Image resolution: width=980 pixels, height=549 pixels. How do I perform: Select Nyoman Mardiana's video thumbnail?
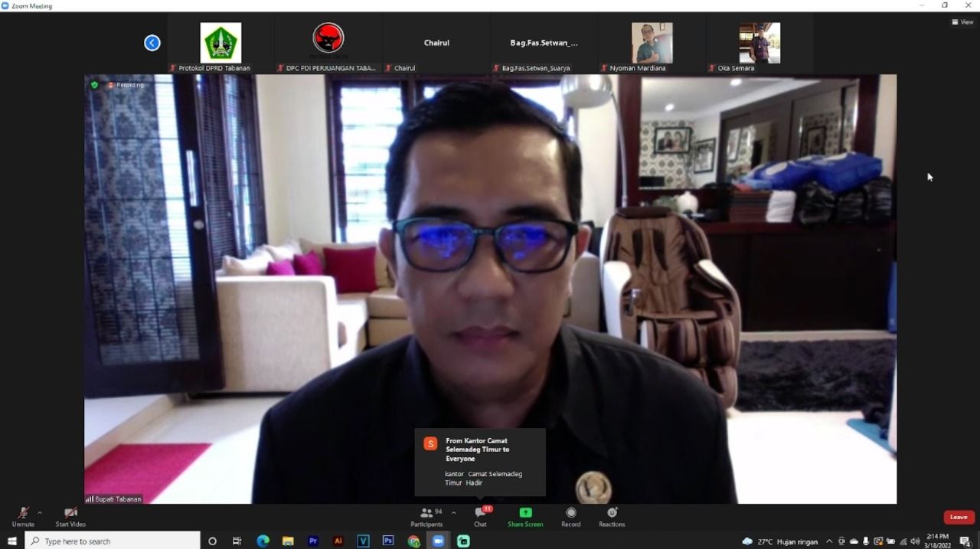coord(652,44)
